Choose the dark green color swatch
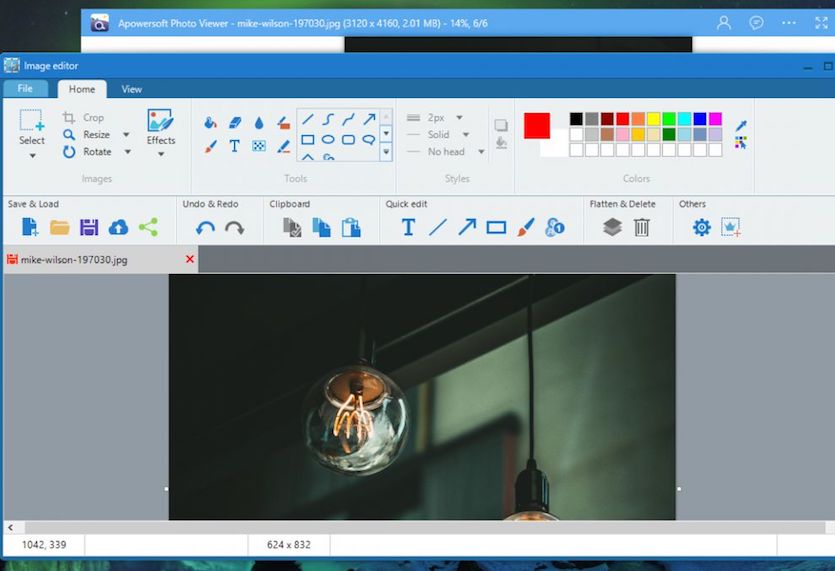The height and width of the screenshot is (571, 835). 669,134
